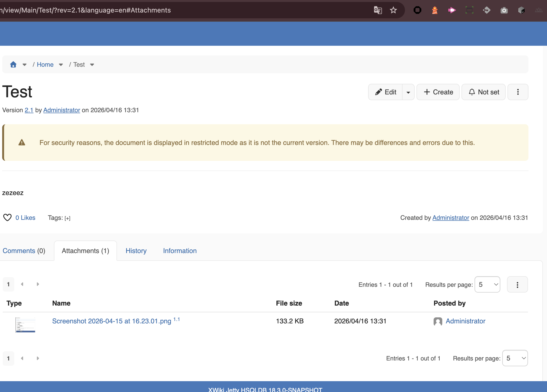Open page more actions three-dot menu
The height and width of the screenshot is (392, 547).
point(518,92)
